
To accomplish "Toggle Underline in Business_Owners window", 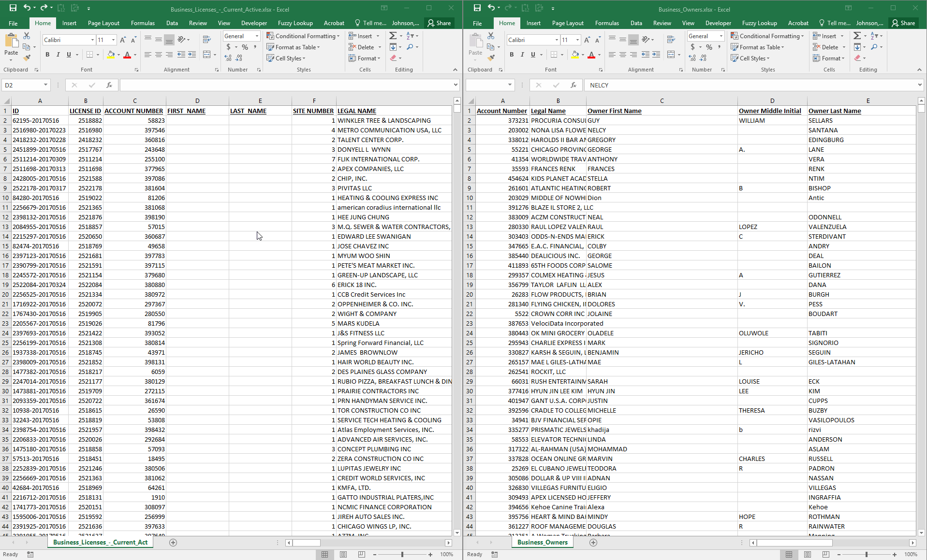I will pos(533,55).
